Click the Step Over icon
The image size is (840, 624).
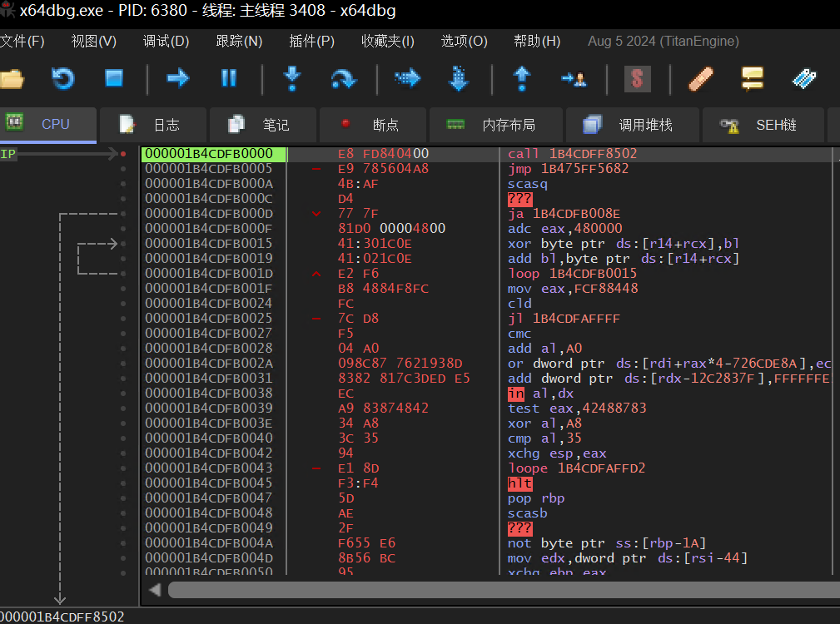coord(343,79)
